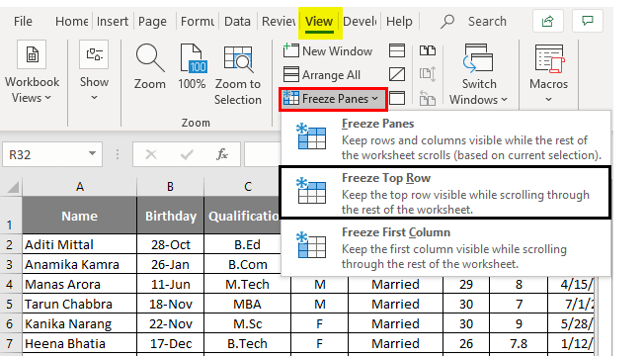Open the Help tab
644x358 pixels.
(x=399, y=22)
